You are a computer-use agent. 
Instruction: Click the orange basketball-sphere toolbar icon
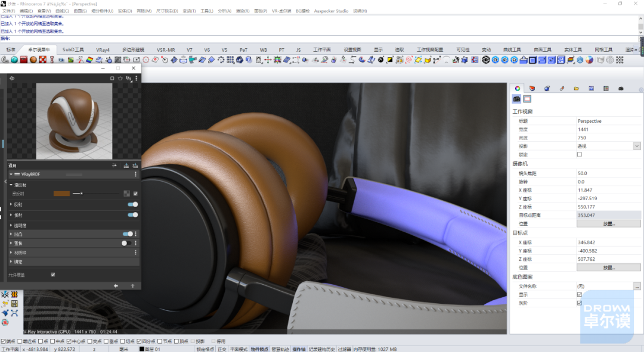33,60
